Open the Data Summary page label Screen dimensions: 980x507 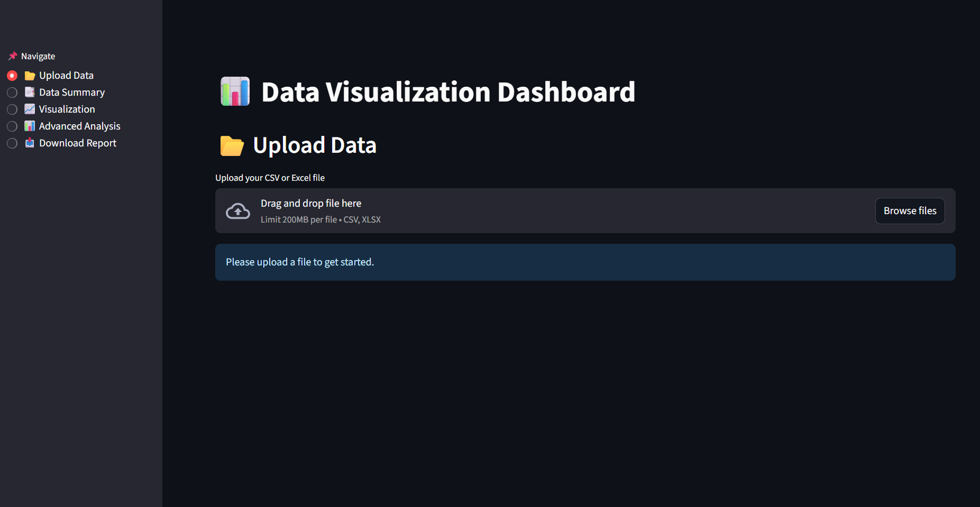pyautogui.click(x=72, y=93)
